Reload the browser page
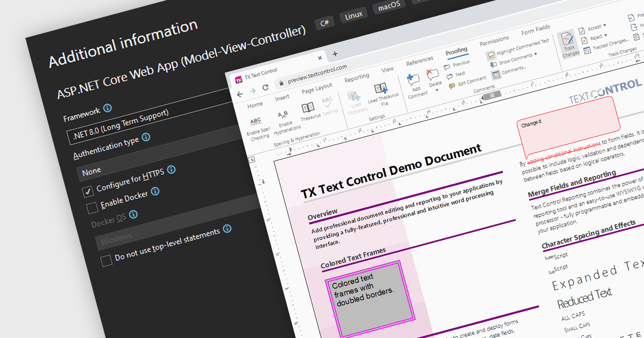The image size is (644, 338). click(265, 87)
